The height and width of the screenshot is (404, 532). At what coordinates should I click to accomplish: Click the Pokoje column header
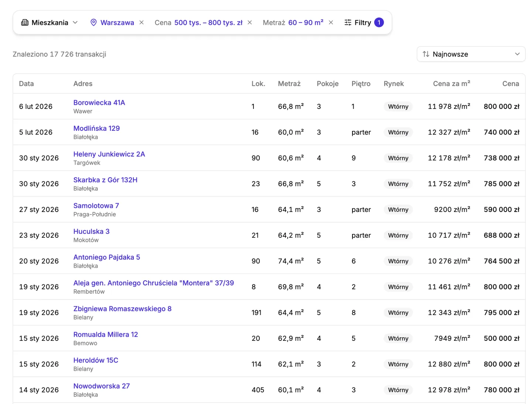coord(328,84)
